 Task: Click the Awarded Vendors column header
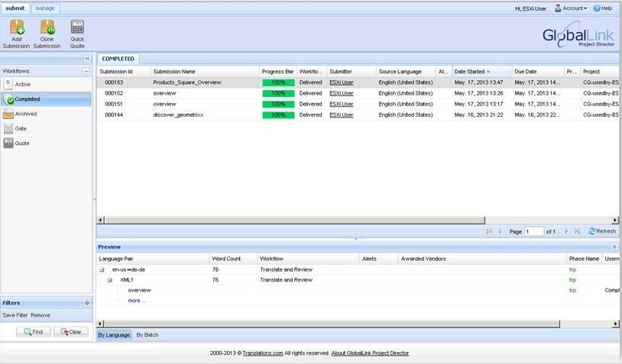click(482, 259)
